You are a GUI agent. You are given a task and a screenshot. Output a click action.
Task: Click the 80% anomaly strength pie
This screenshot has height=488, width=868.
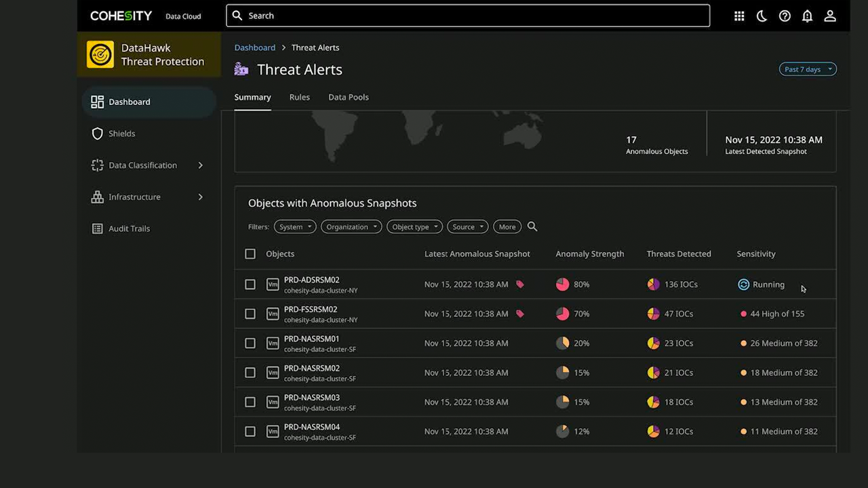[562, 285]
